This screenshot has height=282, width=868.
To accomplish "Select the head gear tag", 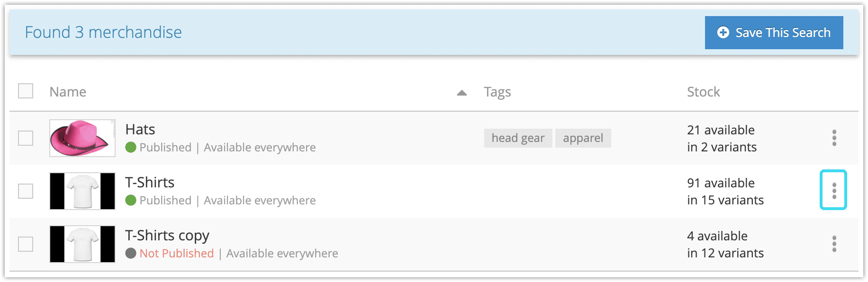I will pyautogui.click(x=518, y=138).
